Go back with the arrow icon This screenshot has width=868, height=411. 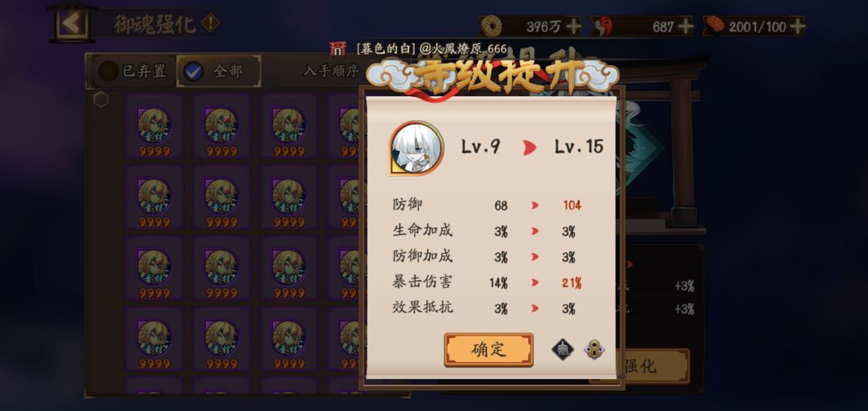pos(72,23)
